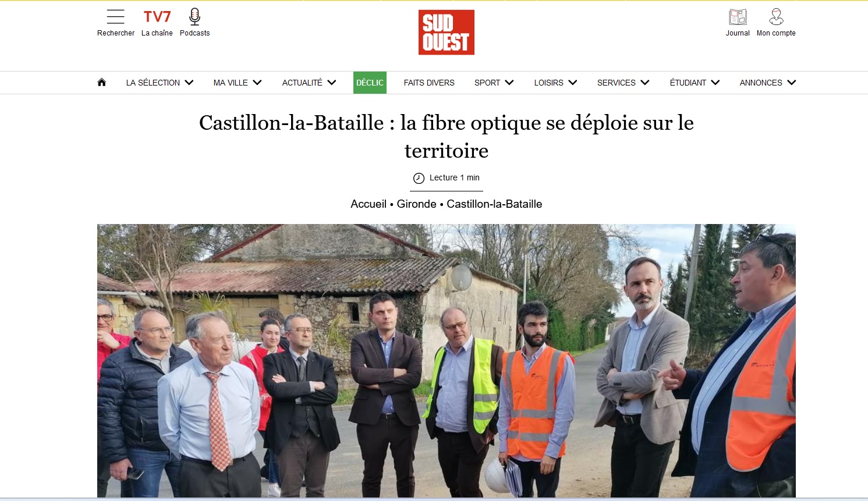Open the Rechercher hamburger menu icon
The width and height of the screenshot is (868, 501).
click(x=116, y=16)
